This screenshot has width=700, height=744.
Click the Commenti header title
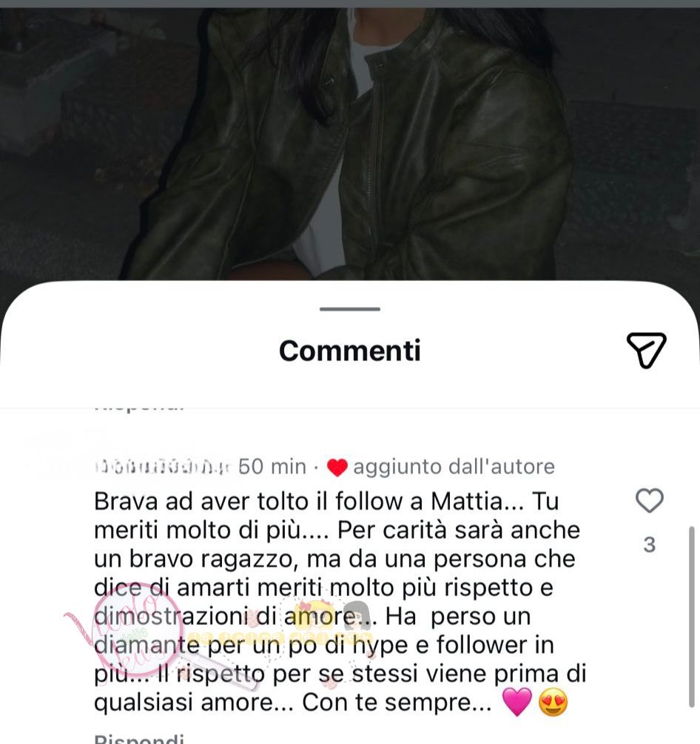(350, 351)
